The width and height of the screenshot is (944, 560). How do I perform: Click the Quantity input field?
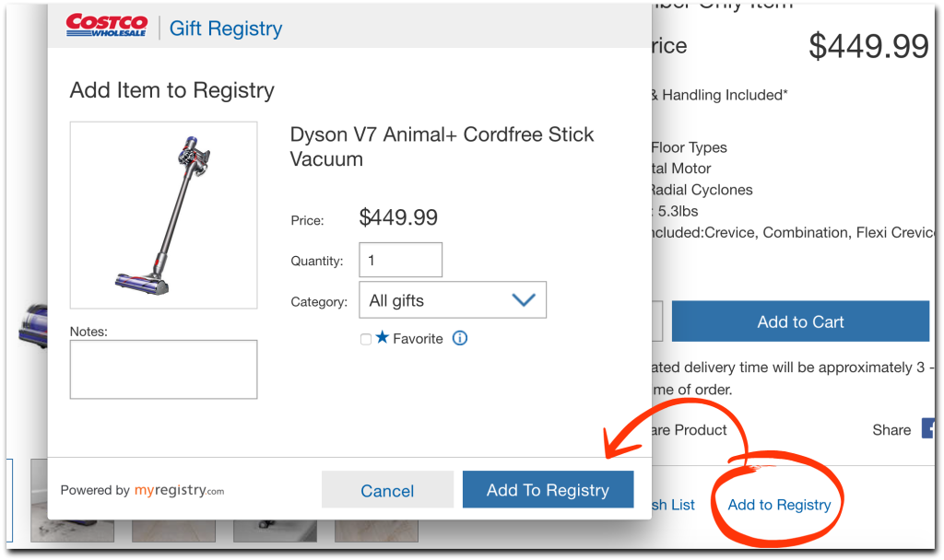tap(400, 260)
